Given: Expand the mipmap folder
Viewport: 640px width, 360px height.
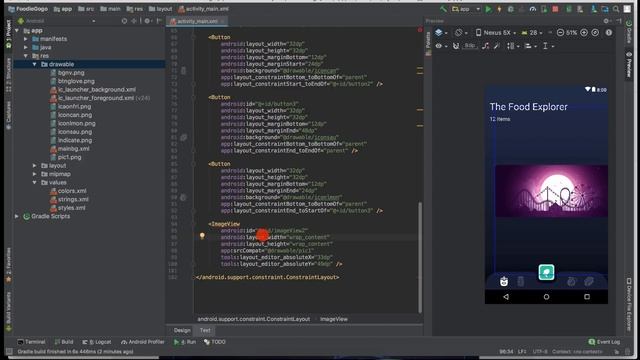Looking at the screenshot, I should pyautogui.click(x=34, y=174).
